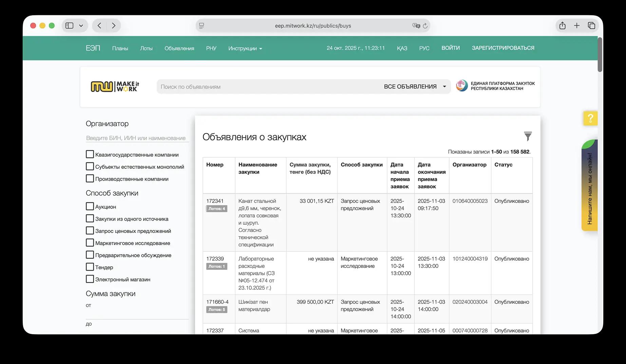This screenshot has height=364, width=626.
Task: Expand the ВСЕ ОБЪЯВЛЕНИЯ dropdown
Action: point(415,87)
